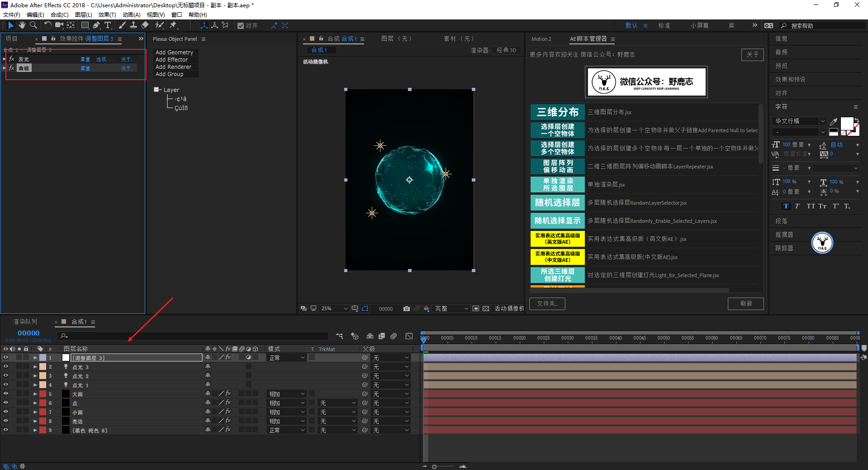Hide the 大面 layer with its eye icon
The height and width of the screenshot is (470, 868).
point(6,394)
